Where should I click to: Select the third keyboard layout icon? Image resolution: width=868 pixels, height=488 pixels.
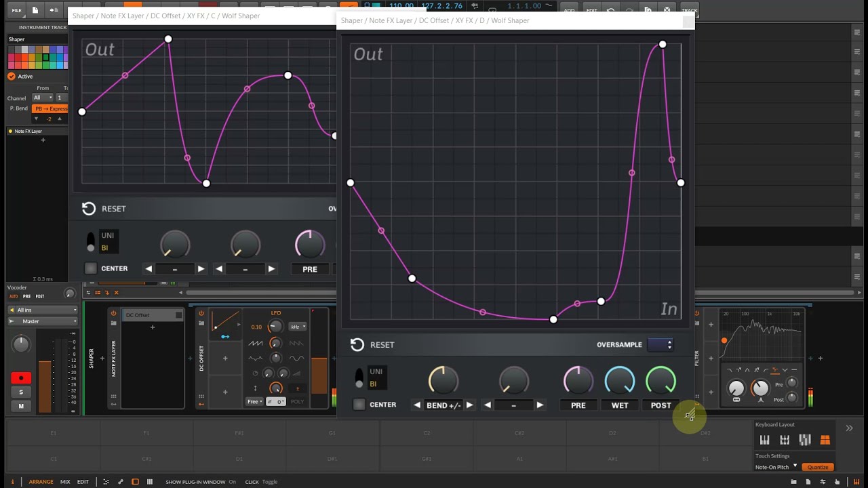tap(805, 440)
